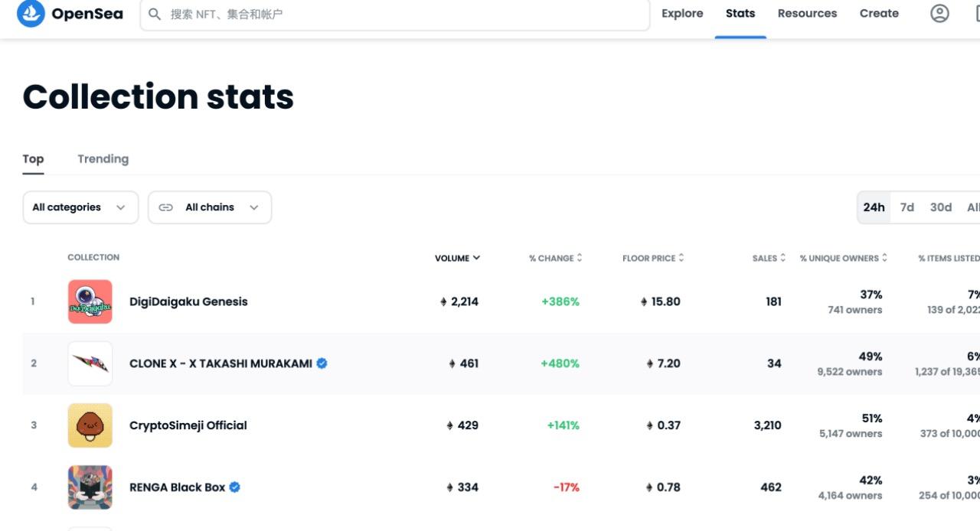980x531 pixels.
Task: Click the CryptoSimeji mushroom avatar icon
Action: (90, 425)
